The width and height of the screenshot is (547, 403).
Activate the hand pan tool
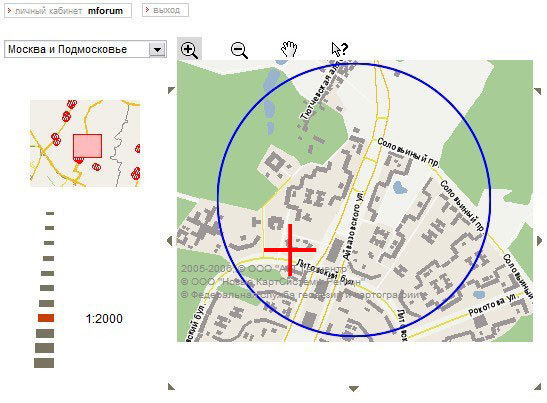pyautogui.click(x=289, y=49)
